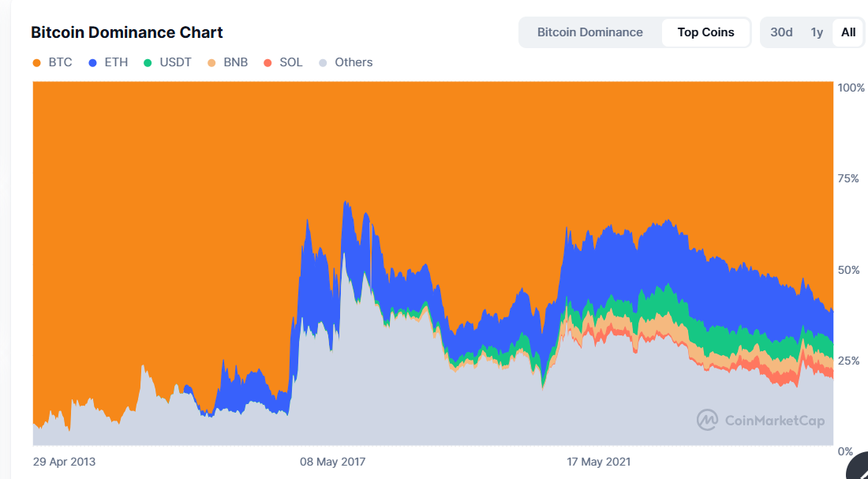This screenshot has width=868, height=479.
Task: Click the 17 May 2021 date label
Action: 599,462
